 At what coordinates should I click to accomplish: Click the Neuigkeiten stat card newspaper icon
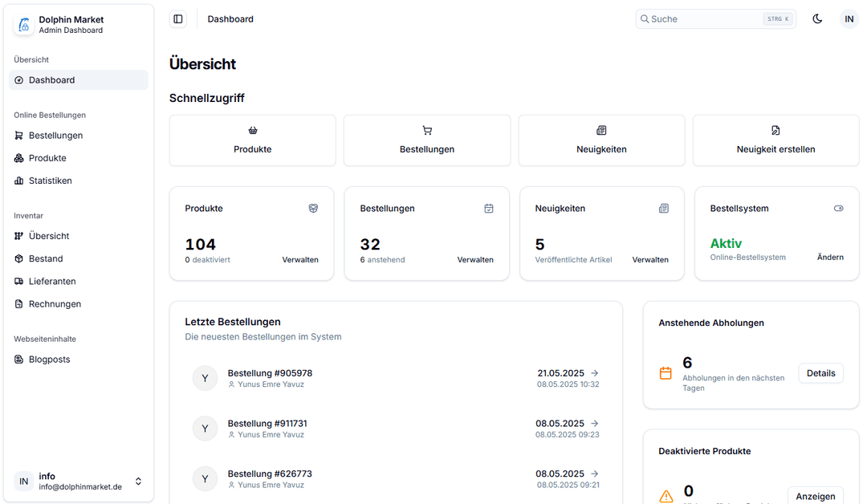point(664,209)
